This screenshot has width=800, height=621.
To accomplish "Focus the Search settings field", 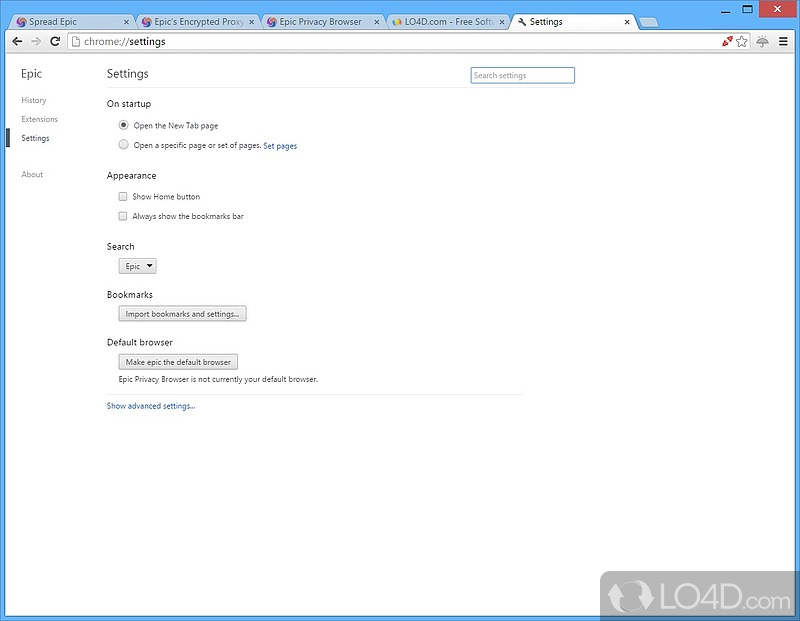I will (522, 75).
